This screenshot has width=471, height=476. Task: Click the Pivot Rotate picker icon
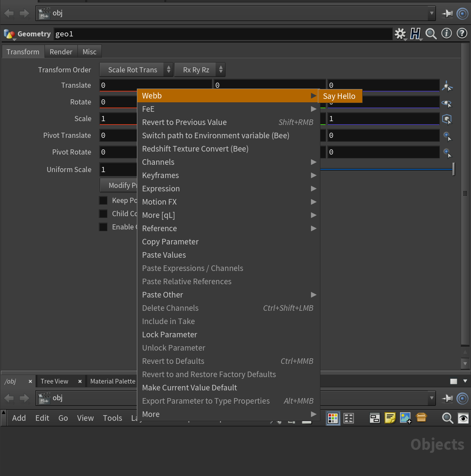click(447, 153)
